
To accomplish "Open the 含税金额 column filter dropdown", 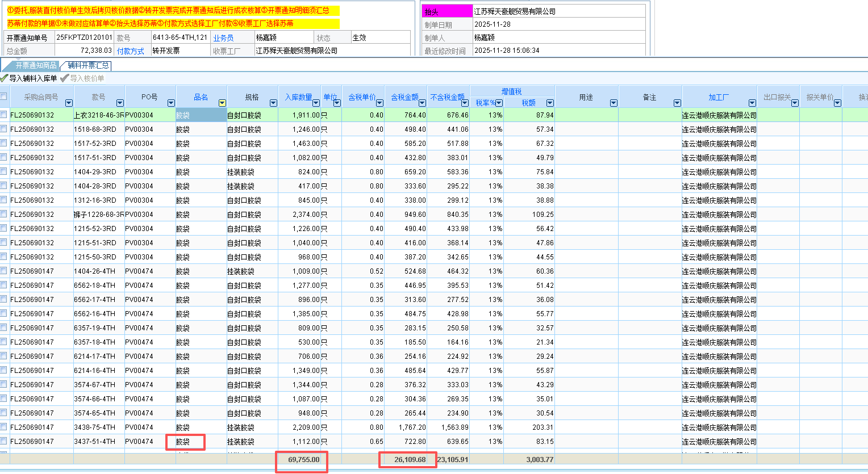I will pos(422,103).
